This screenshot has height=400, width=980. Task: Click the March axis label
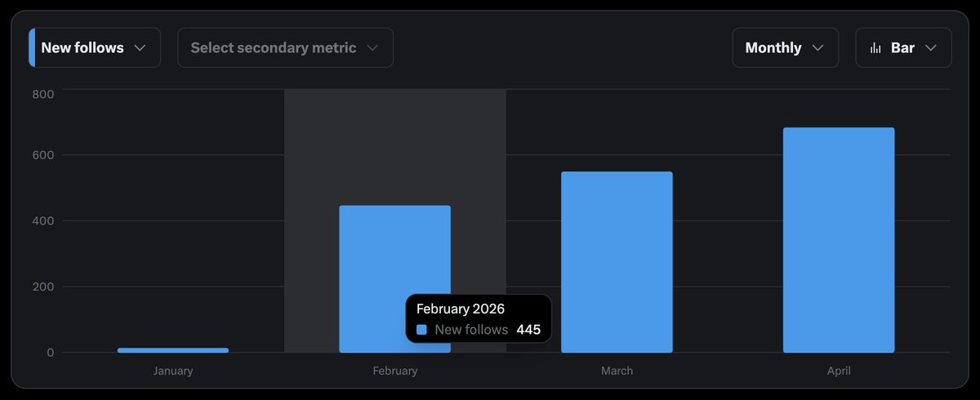[x=617, y=371]
